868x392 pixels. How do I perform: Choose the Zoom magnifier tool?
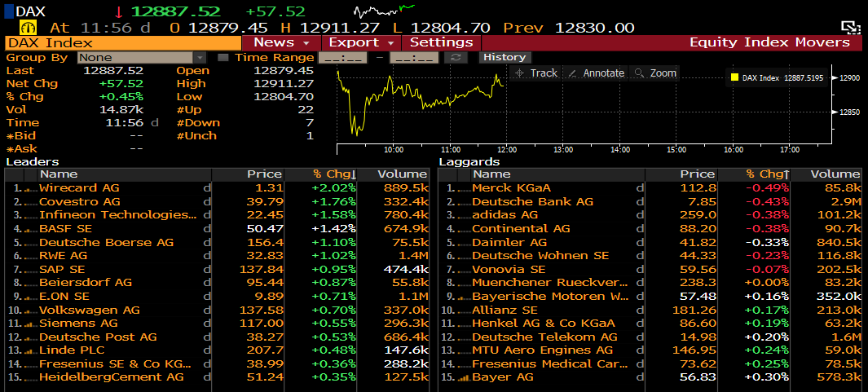pos(655,73)
